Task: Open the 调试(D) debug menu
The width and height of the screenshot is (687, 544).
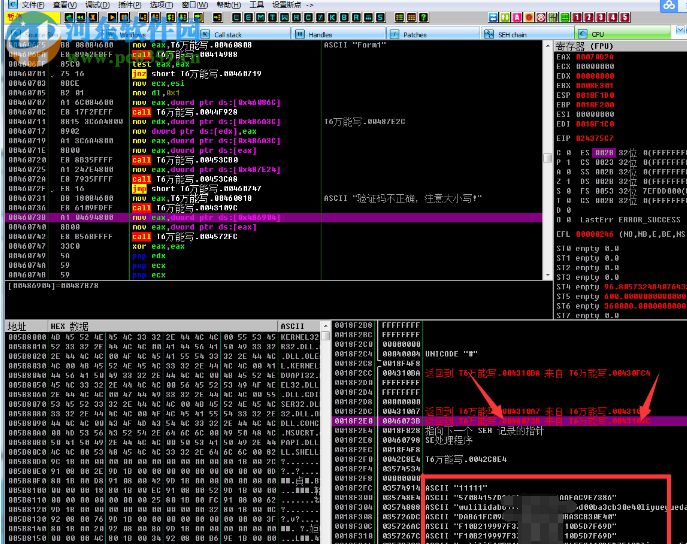Action: (x=97, y=5)
